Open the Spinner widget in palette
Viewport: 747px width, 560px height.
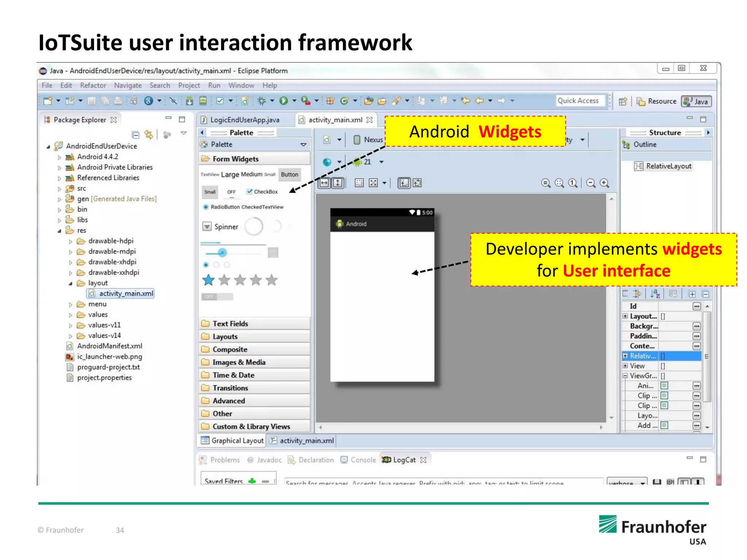coord(220,227)
